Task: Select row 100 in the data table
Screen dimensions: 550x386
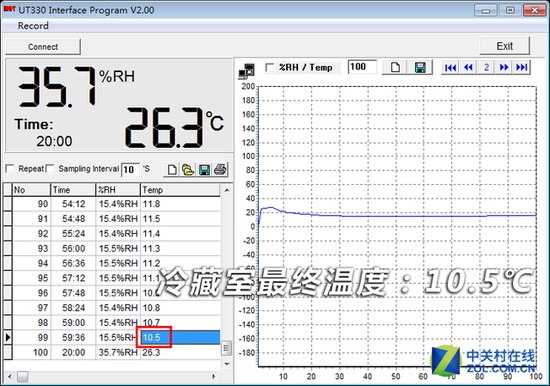Action: coord(112,352)
